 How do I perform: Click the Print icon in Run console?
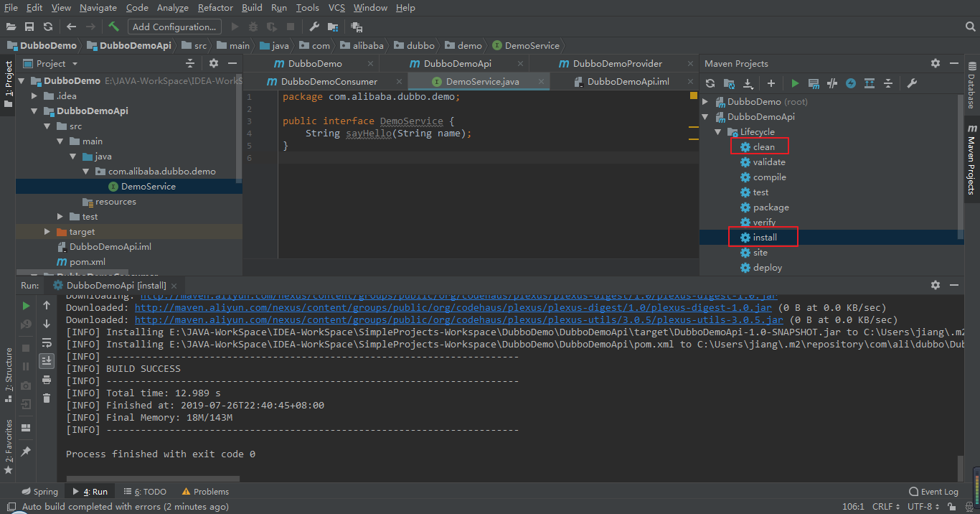point(47,379)
